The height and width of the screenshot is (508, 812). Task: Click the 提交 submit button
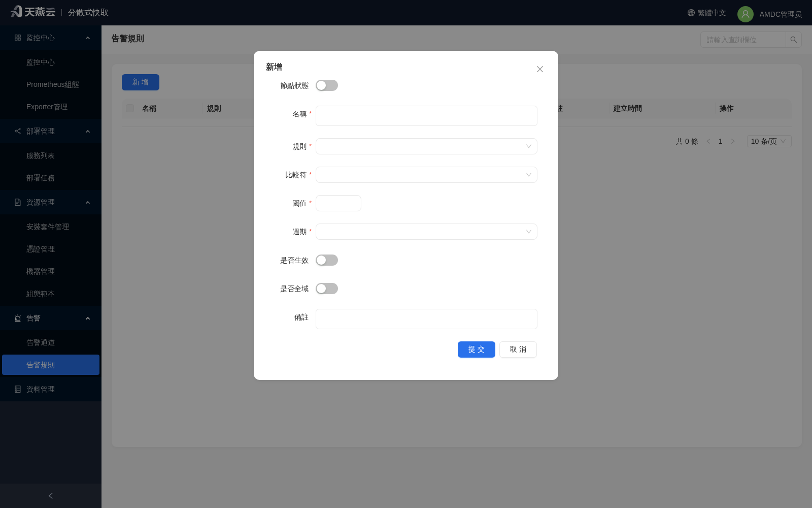click(477, 350)
